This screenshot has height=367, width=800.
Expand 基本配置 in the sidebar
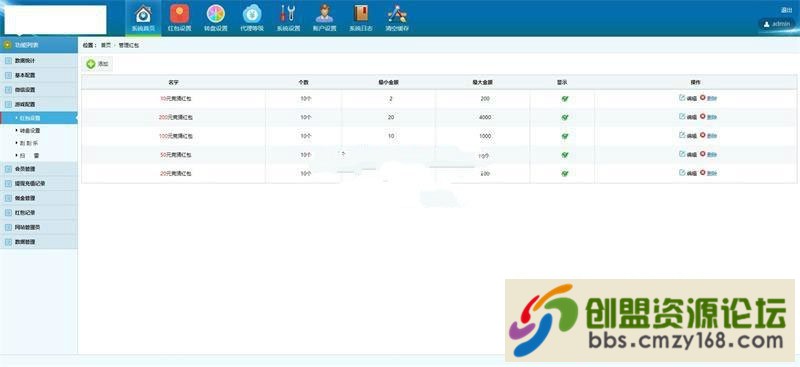pos(39,75)
